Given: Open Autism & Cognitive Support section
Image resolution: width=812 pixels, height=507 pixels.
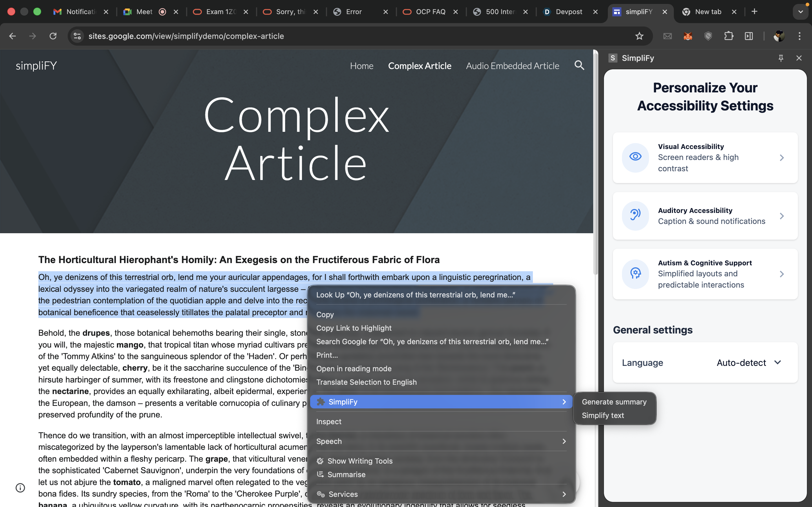Looking at the screenshot, I should [x=705, y=274].
